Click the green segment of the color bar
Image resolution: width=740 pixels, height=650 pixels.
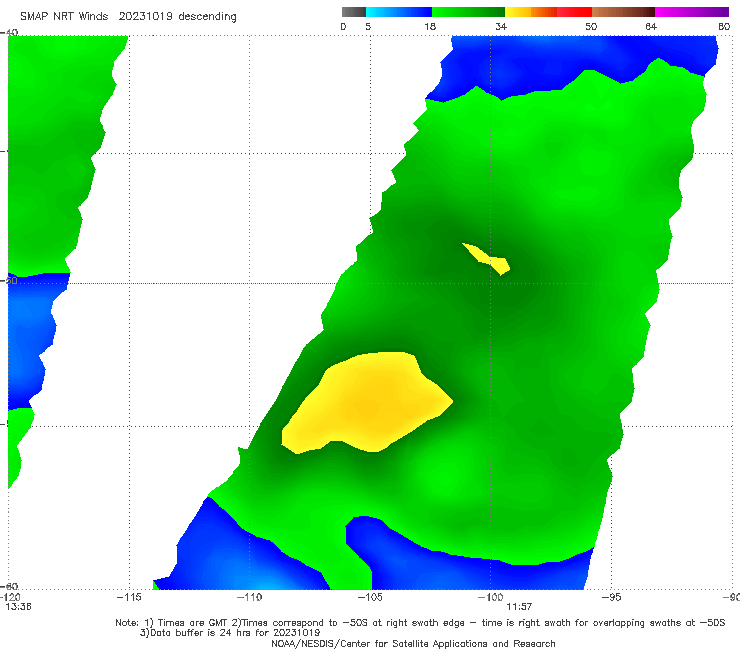pyautogui.click(x=468, y=12)
